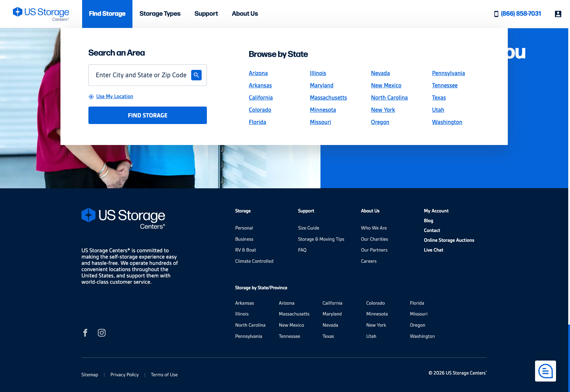
Task: Click the Size Guide support link
Action: [x=308, y=228]
